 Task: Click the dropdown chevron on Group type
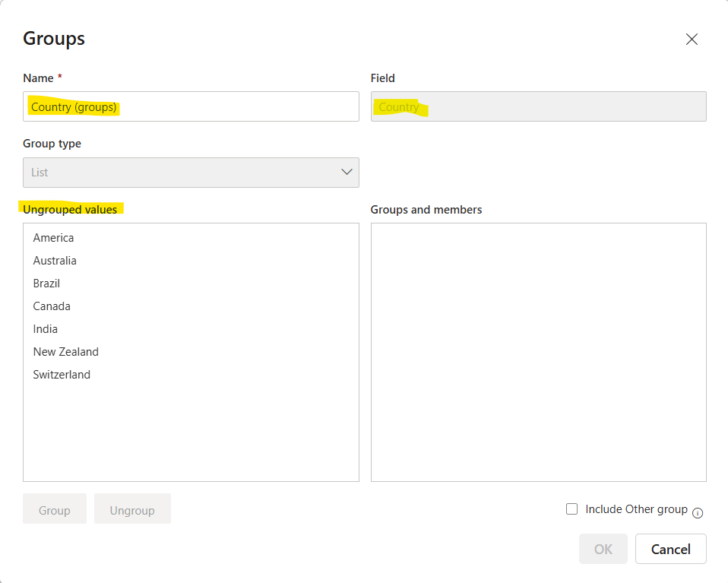click(347, 172)
